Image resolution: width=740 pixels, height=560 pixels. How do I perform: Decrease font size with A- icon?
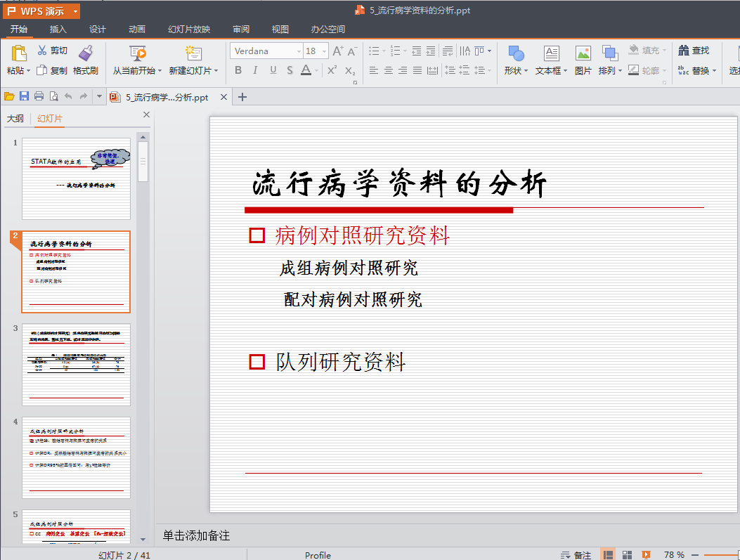point(352,51)
